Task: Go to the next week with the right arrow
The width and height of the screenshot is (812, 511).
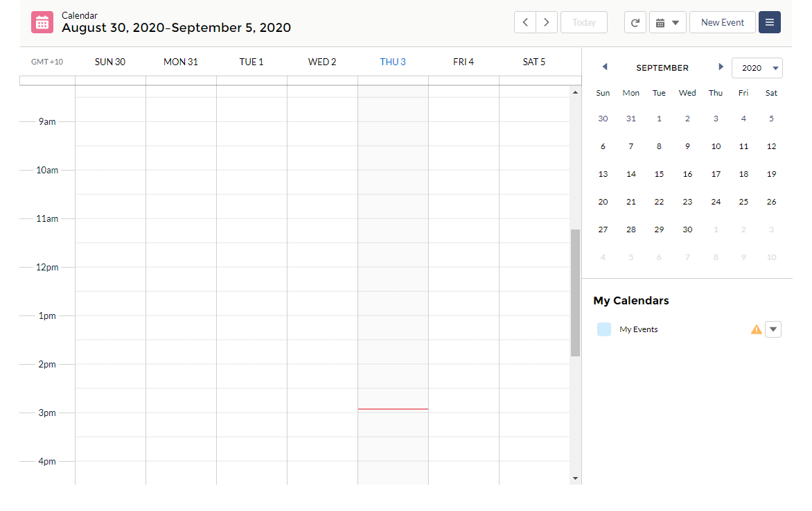Action: [x=547, y=21]
